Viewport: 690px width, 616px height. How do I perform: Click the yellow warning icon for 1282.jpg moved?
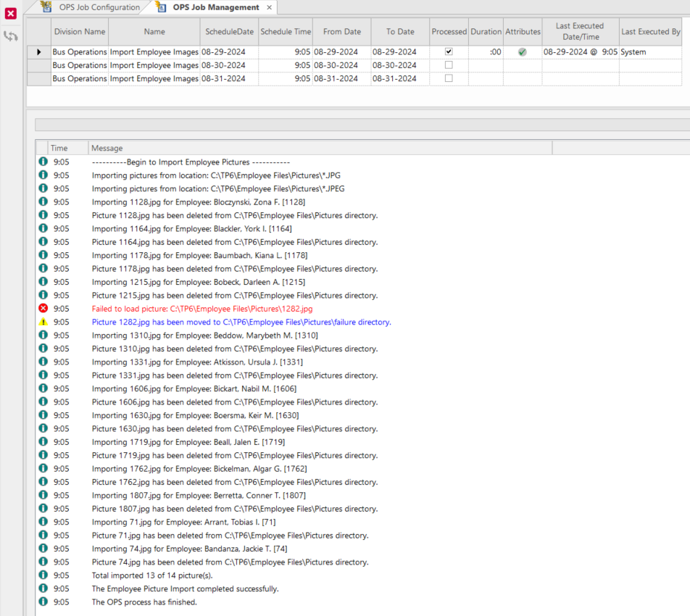[x=43, y=322]
